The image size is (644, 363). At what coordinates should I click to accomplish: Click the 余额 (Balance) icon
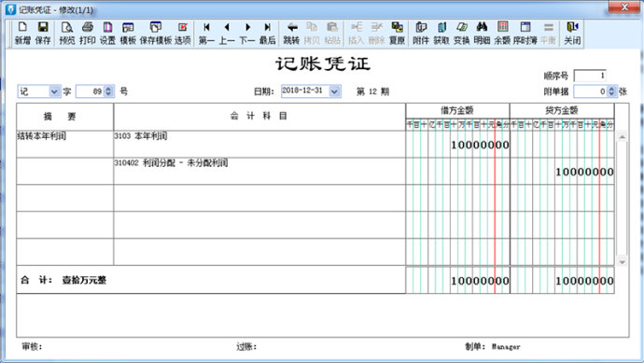click(x=502, y=33)
